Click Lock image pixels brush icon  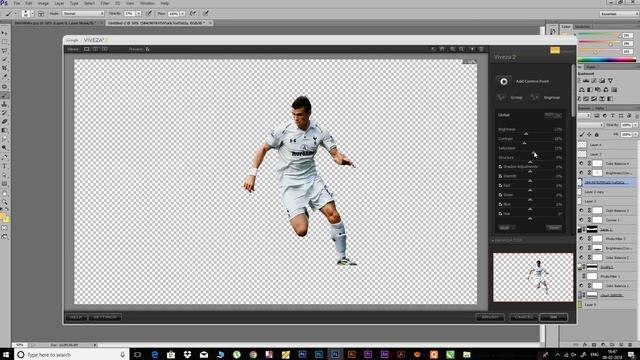pos(582,134)
